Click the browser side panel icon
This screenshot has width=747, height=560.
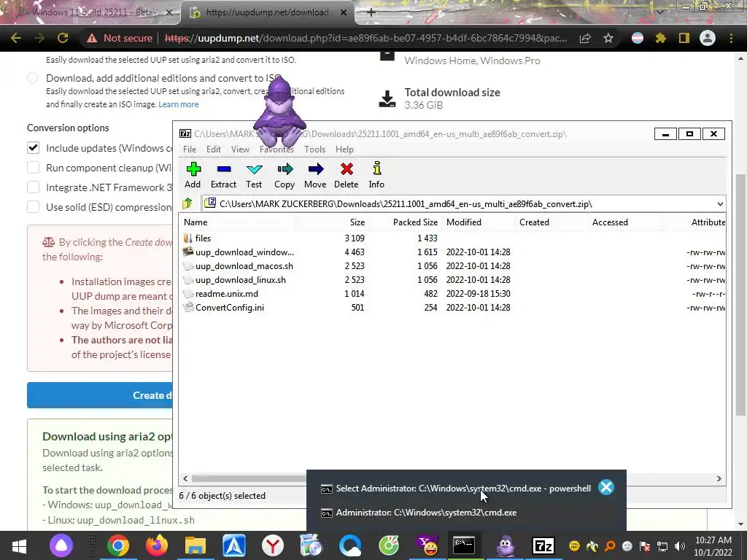coord(684,38)
